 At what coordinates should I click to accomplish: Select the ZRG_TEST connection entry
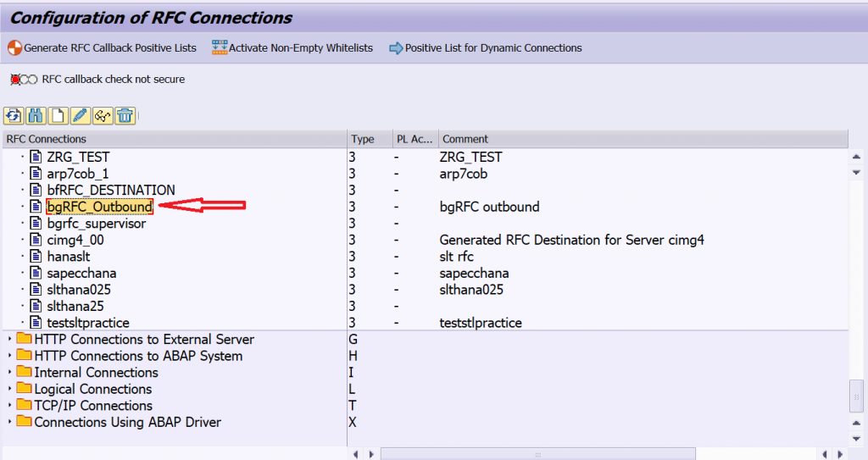pos(78,158)
